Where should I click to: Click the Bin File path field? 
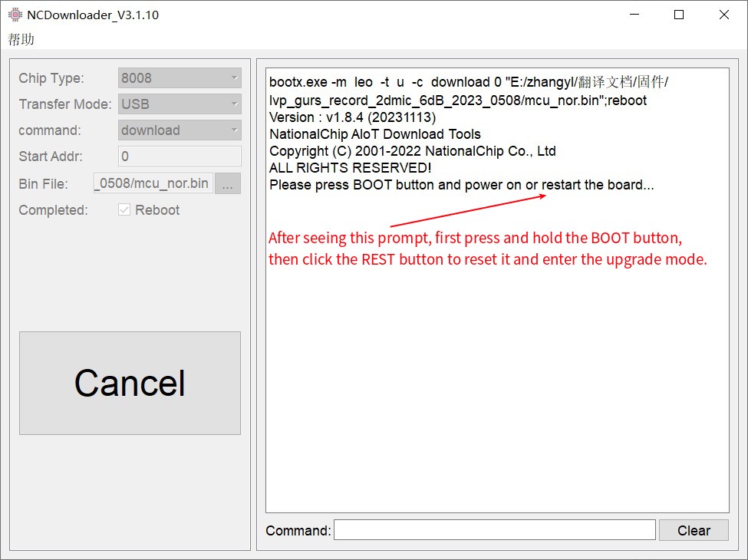[x=153, y=183]
